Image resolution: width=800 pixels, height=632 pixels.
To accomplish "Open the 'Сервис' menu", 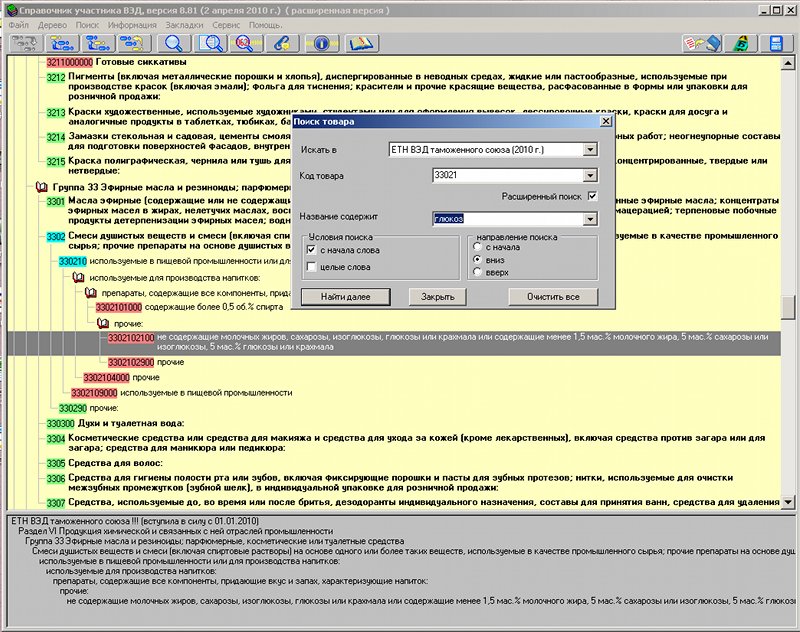I will coord(226,25).
